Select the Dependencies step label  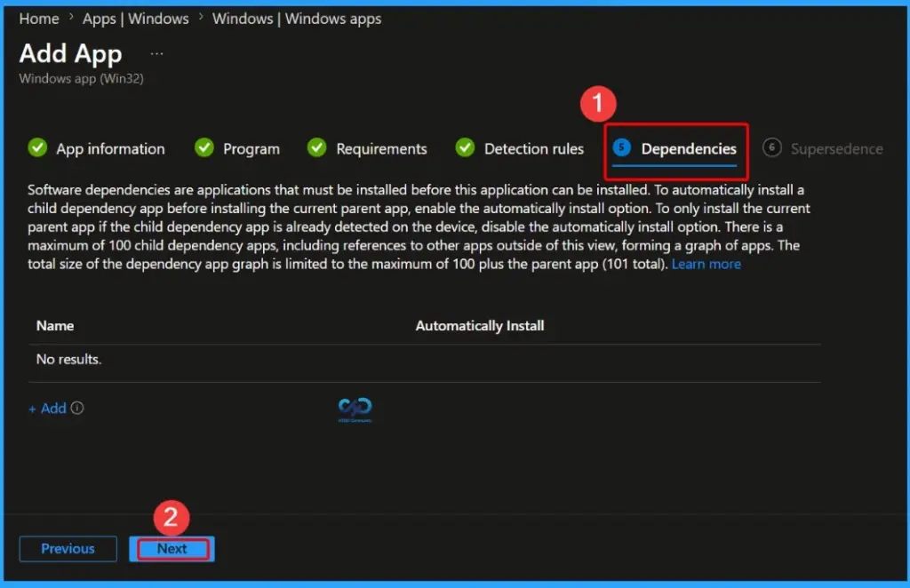(x=689, y=149)
